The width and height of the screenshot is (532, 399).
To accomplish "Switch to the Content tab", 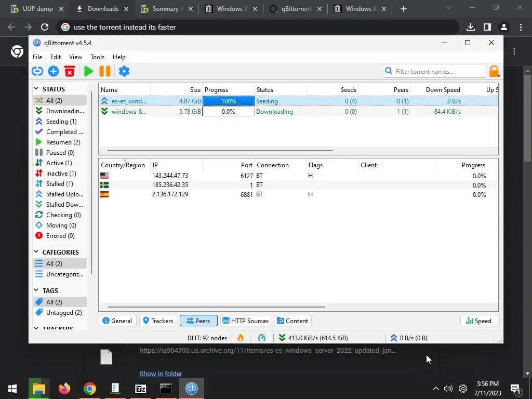I will (x=292, y=321).
